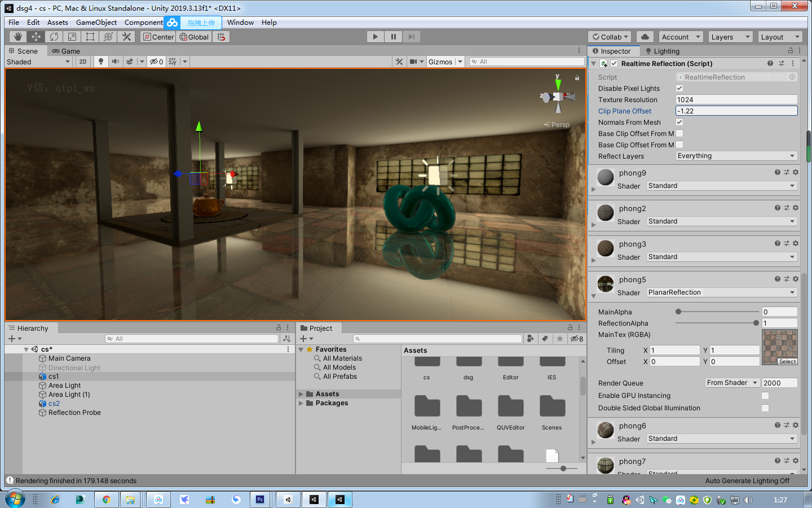Switch to the Game tab

coord(66,51)
